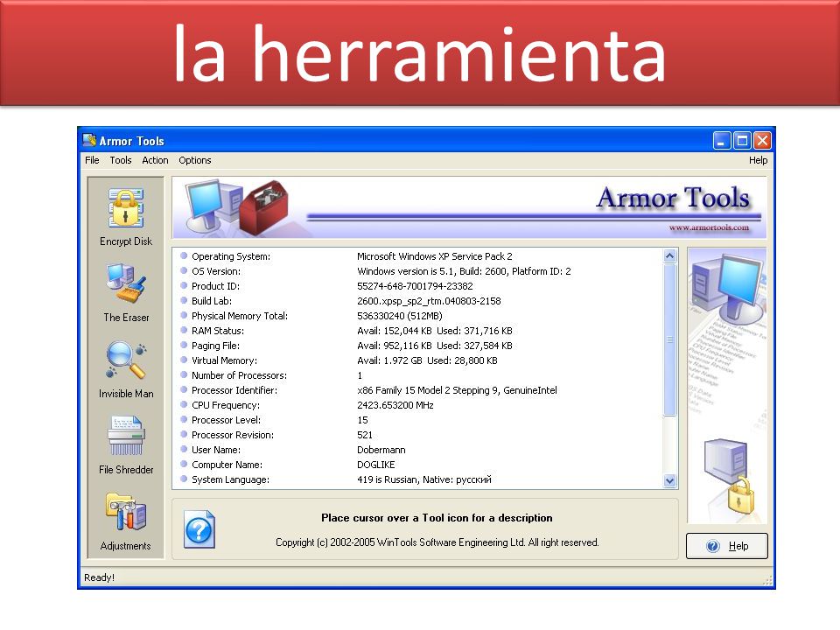Click the blue question mark document icon
This screenshot has width=840, height=630.
pyautogui.click(x=199, y=529)
